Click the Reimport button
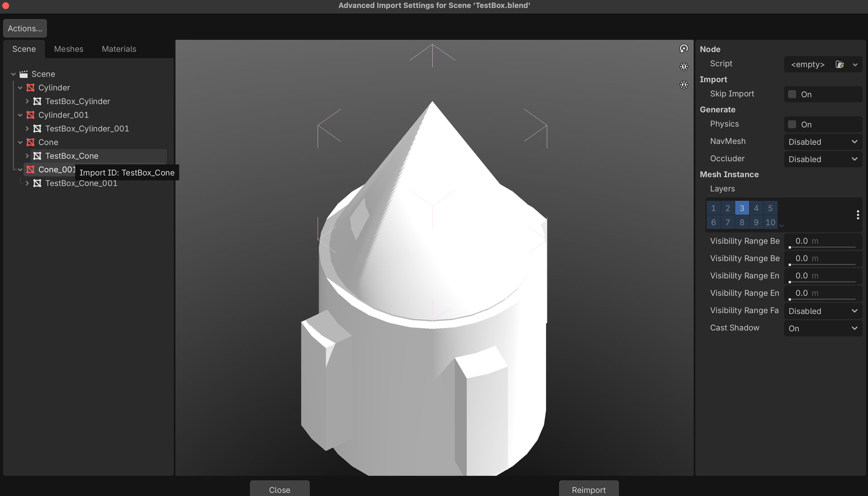This screenshot has height=496, width=868. point(589,489)
